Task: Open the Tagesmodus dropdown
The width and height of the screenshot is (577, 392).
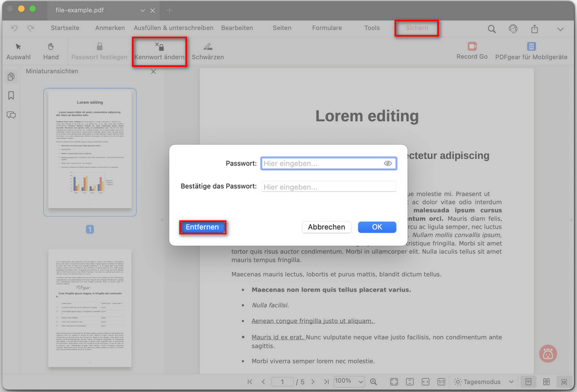Action: coord(482,381)
